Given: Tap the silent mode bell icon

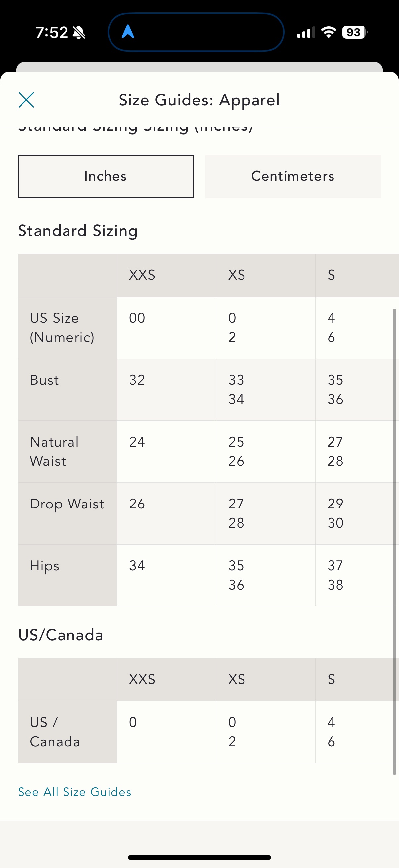Looking at the screenshot, I should click(79, 33).
